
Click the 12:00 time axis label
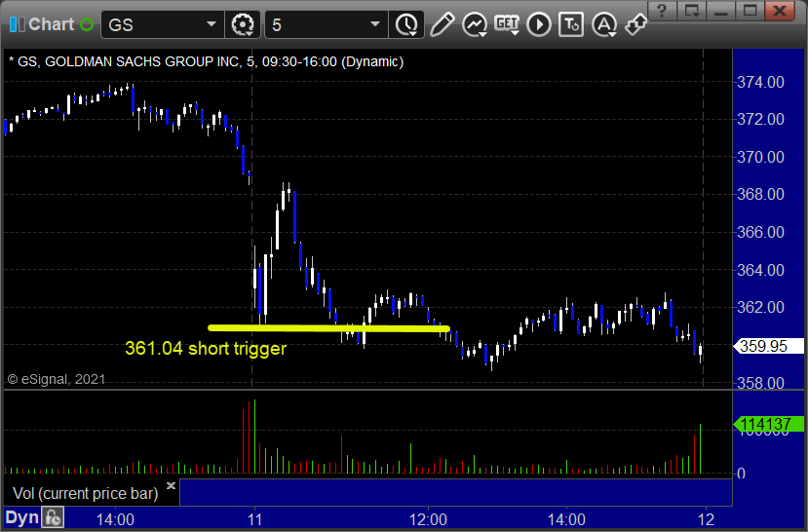[x=428, y=519]
